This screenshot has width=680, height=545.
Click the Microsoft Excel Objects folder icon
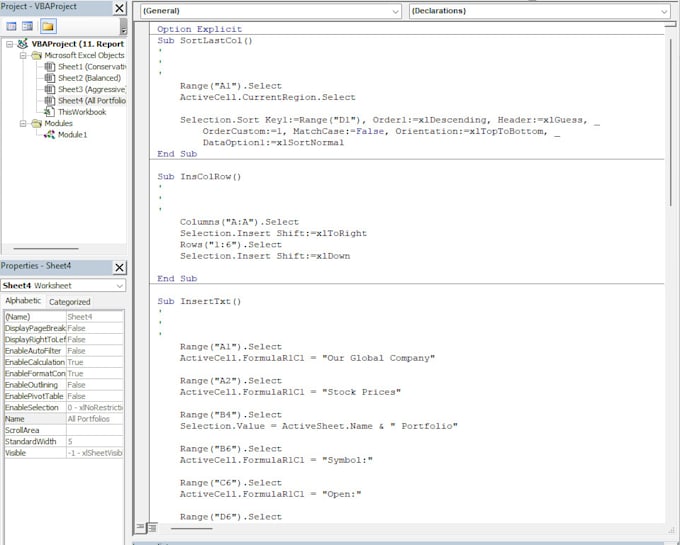point(36,55)
